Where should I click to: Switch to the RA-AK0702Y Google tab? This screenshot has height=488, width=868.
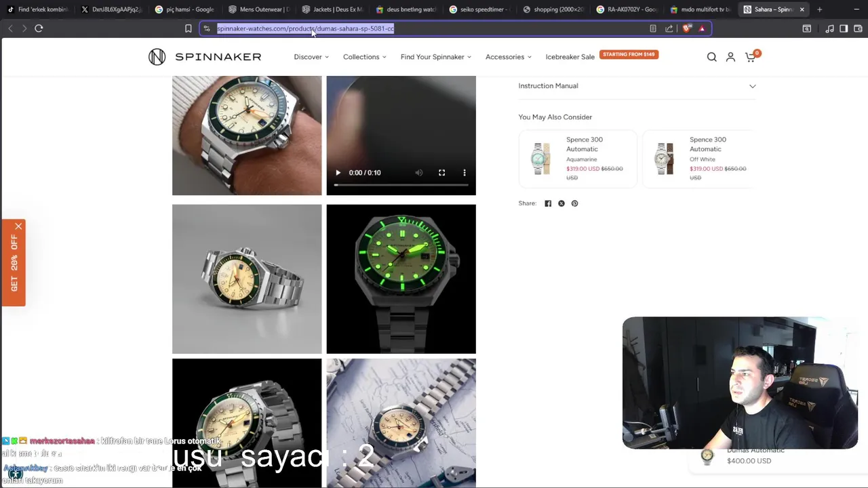(x=627, y=9)
